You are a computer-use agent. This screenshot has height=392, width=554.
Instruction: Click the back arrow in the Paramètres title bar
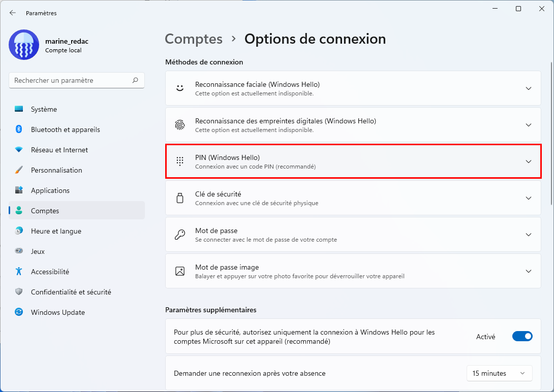[13, 13]
